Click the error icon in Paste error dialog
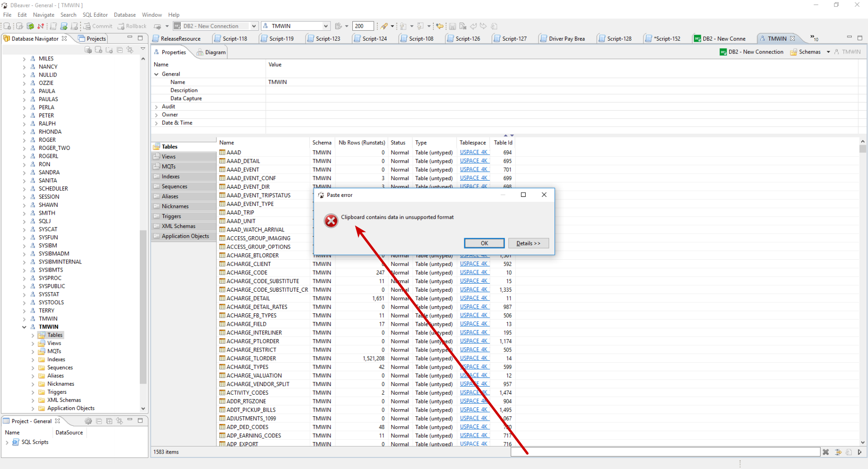868x469 pixels. coord(331,220)
